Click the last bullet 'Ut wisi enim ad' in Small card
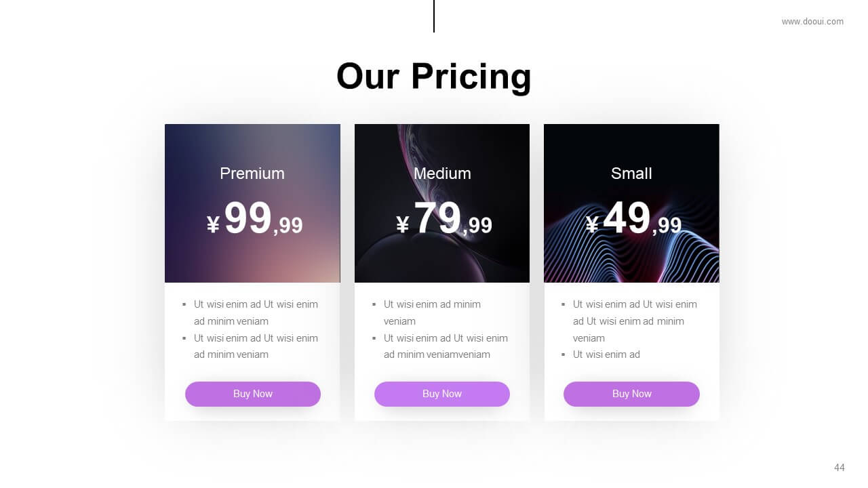The height and width of the screenshot is (488, 868). click(x=606, y=354)
